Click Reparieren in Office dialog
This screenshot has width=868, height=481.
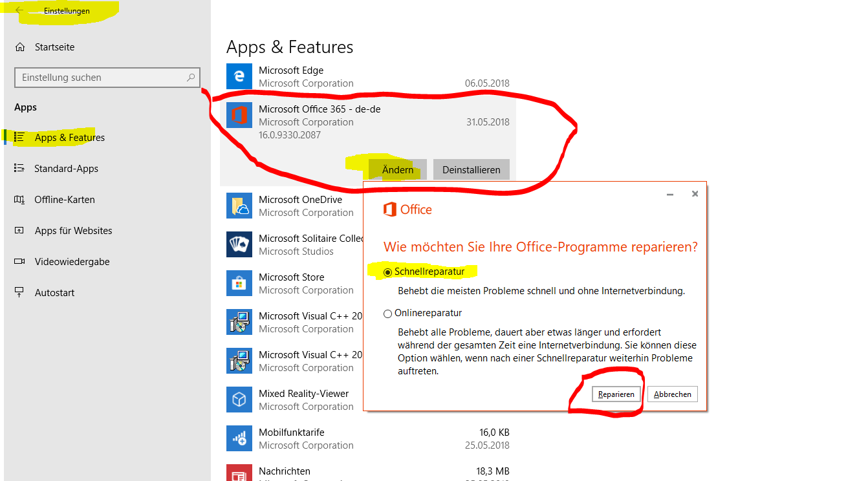coord(616,394)
